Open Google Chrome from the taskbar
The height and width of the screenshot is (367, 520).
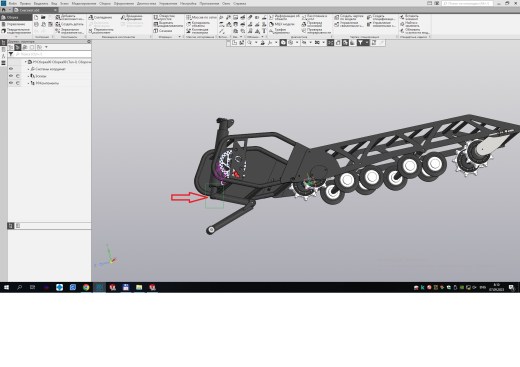tap(86, 287)
